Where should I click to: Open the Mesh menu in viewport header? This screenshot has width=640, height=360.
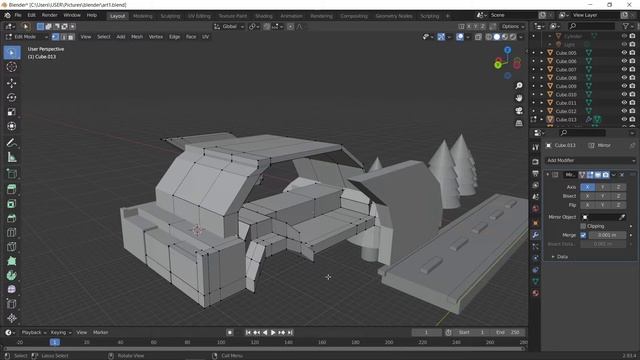click(x=137, y=37)
